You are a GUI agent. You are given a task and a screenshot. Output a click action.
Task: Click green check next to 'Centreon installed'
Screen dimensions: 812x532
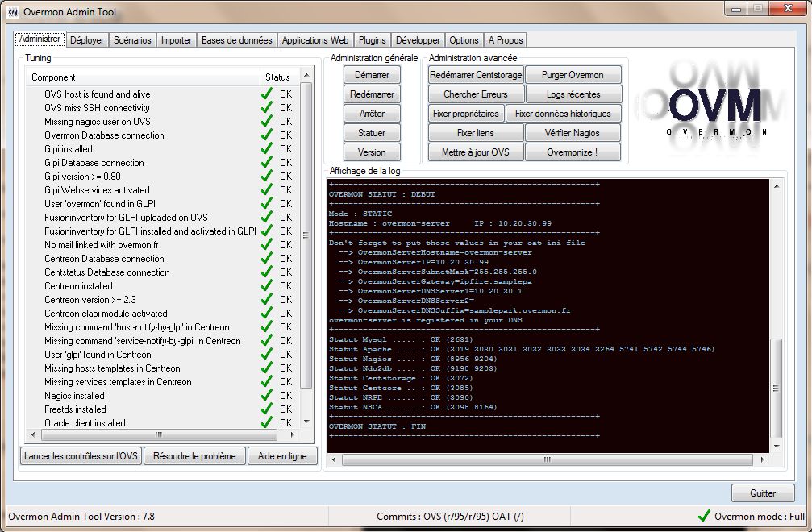pyautogui.click(x=266, y=286)
